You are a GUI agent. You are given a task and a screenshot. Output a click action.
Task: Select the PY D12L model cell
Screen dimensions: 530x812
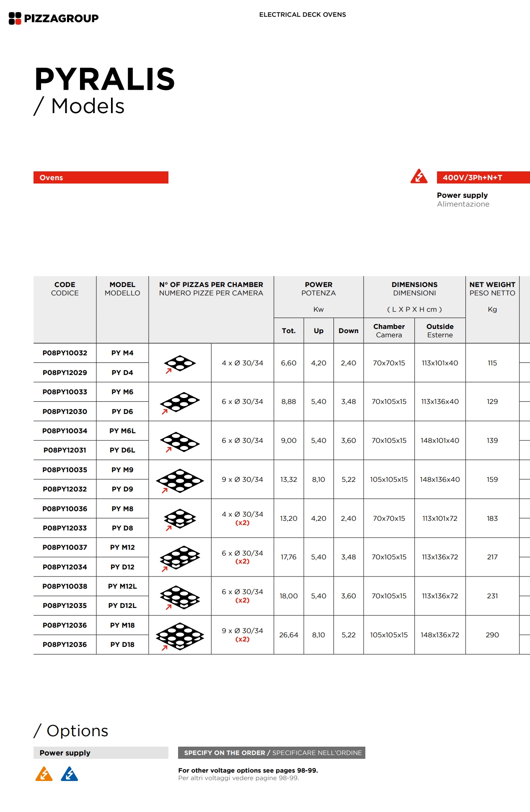[122, 605]
